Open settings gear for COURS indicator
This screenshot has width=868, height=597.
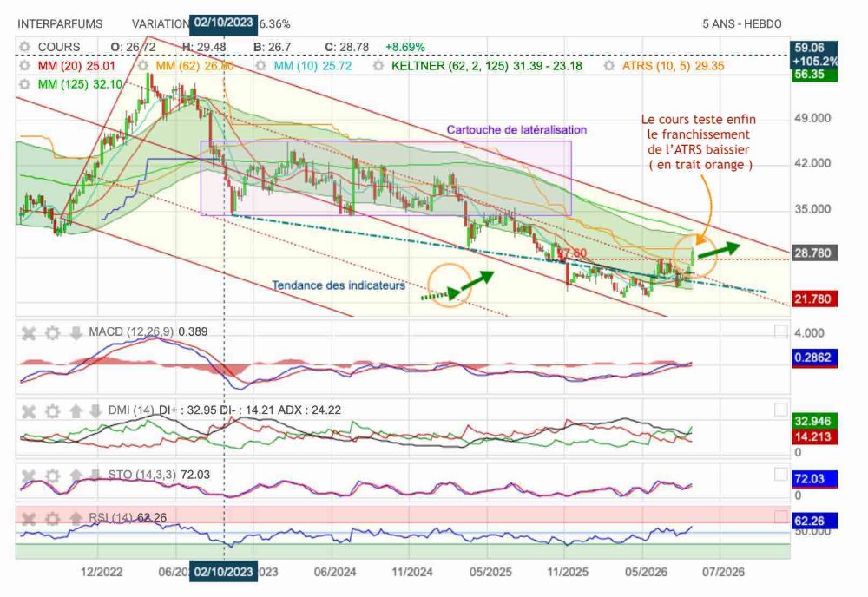pyautogui.click(x=24, y=47)
